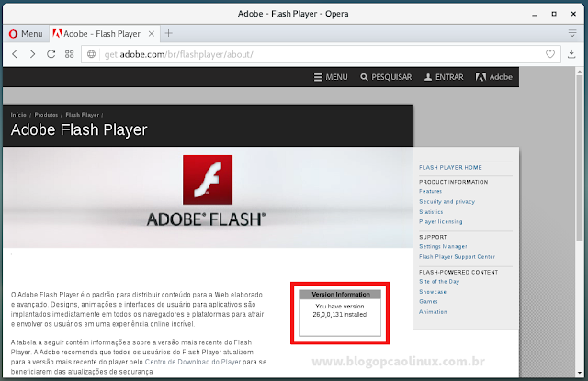Open the downloads icon
The width and height of the screenshot is (588, 381).
571,54
